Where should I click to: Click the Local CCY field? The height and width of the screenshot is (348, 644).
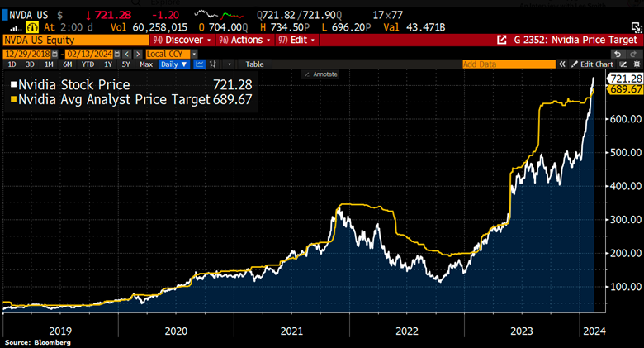(168, 55)
